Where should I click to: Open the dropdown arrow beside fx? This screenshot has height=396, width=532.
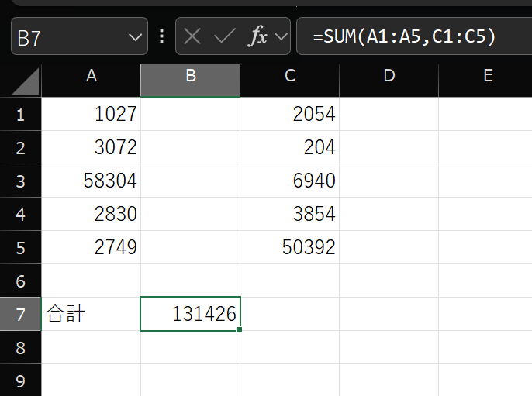click(281, 37)
